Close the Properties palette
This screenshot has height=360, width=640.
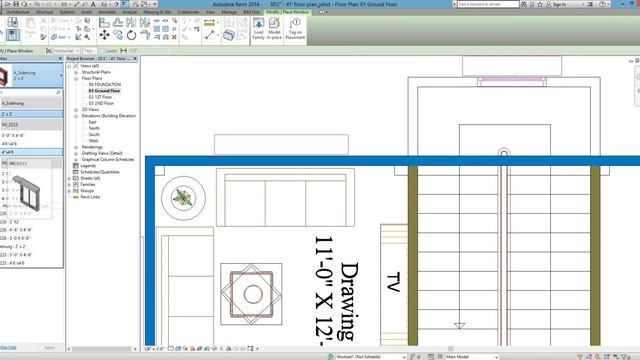tap(60, 59)
